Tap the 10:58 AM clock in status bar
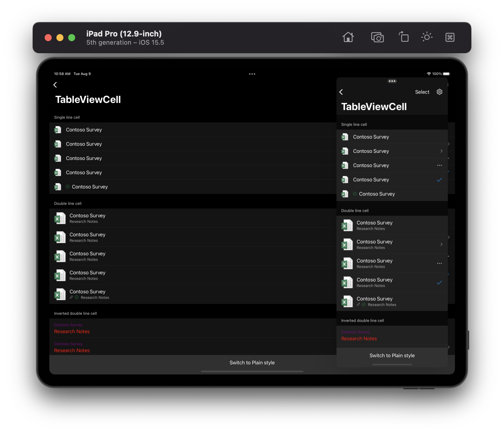This screenshot has width=504, height=435. click(62, 74)
